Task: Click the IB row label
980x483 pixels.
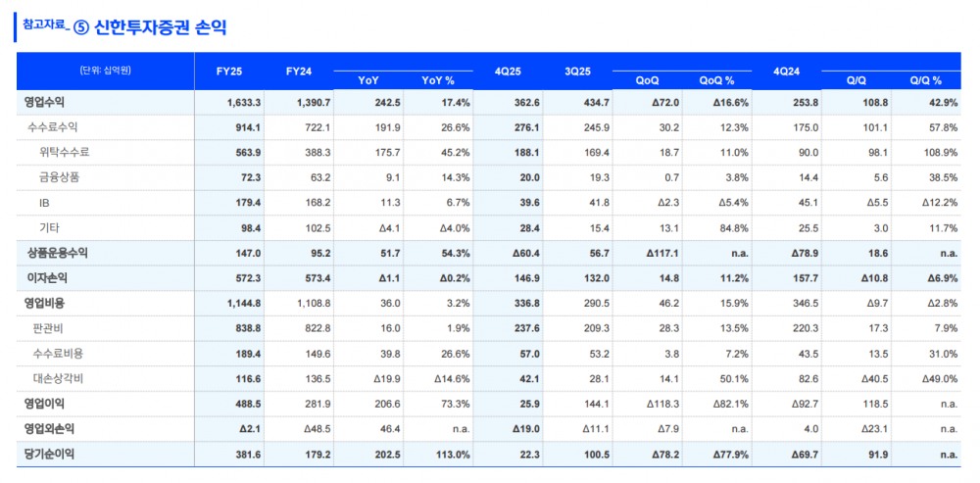Action: tap(46, 202)
